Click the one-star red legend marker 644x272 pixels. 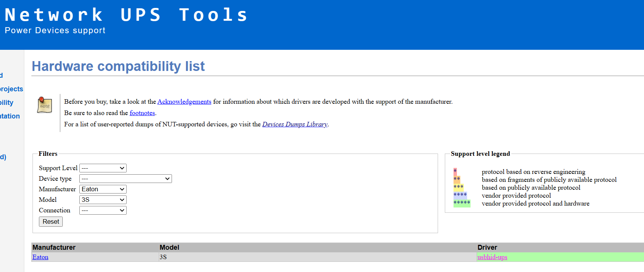(x=455, y=172)
